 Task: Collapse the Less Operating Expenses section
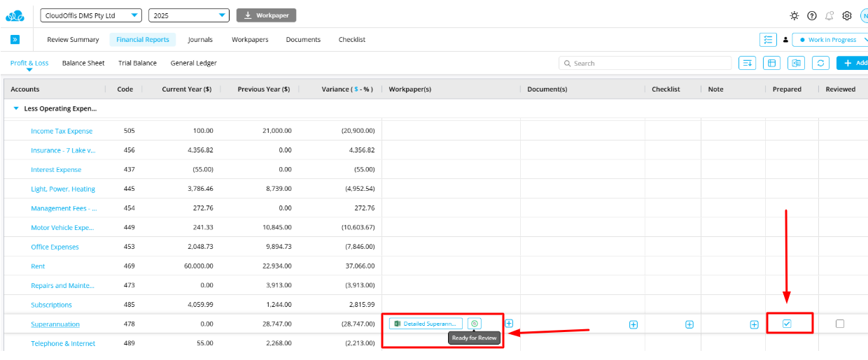click(x=16, y=109)
